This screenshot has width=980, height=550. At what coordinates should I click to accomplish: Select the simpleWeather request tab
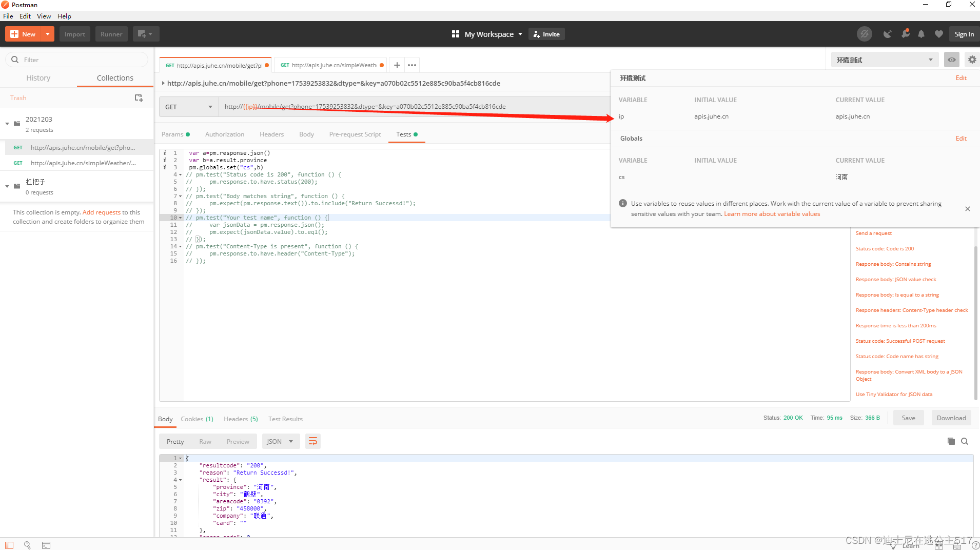[331, 65]
